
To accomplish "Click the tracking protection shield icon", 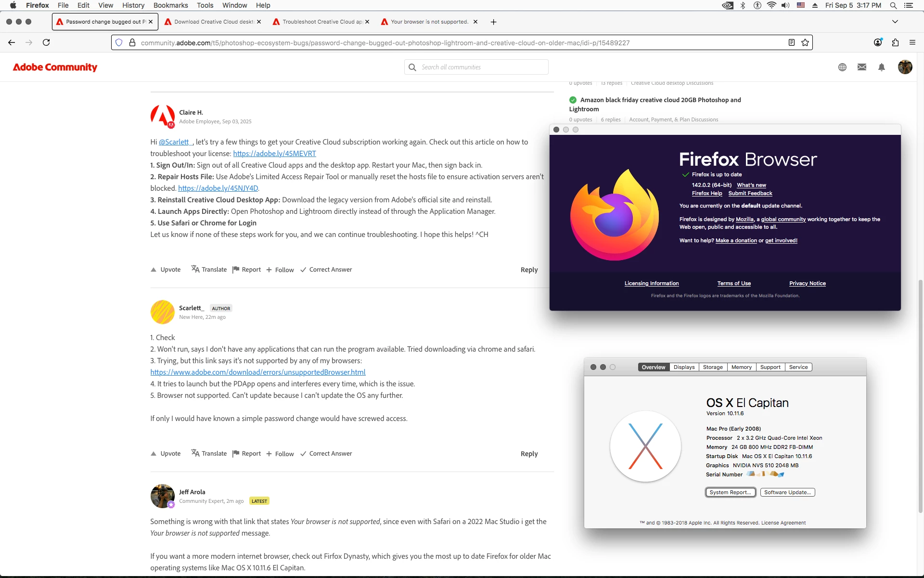I will click(119, 42).
